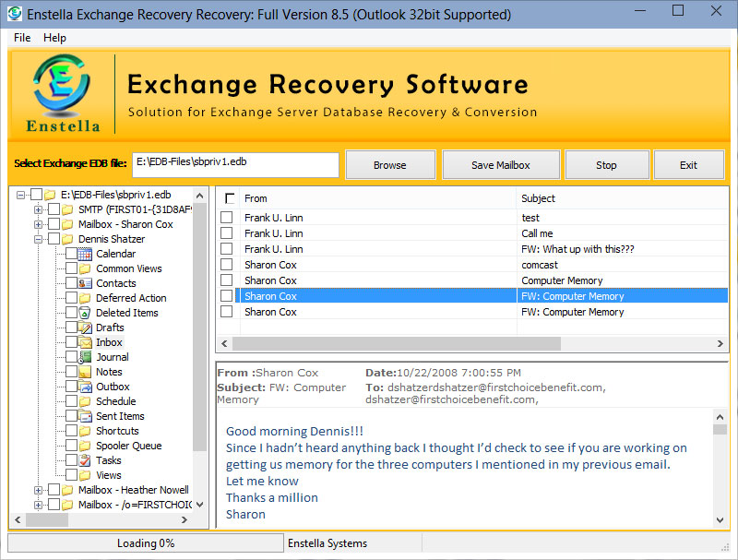738x560 pixels.
Task: Click the Exit button
Action: (688, 165)
